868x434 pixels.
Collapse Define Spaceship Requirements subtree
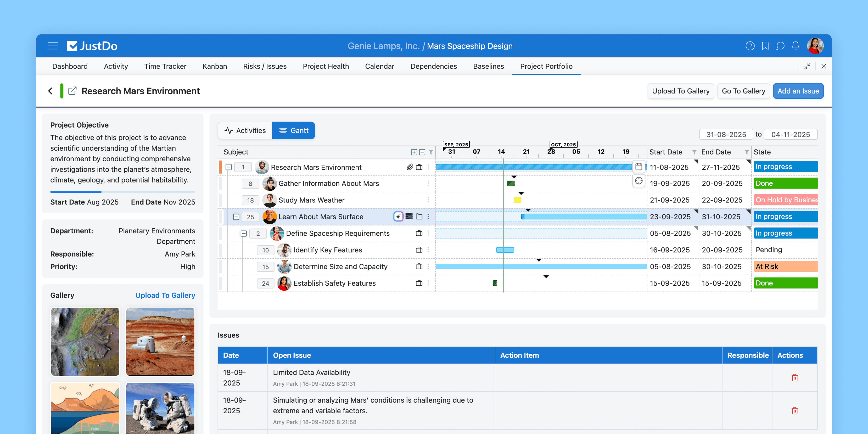244,233
